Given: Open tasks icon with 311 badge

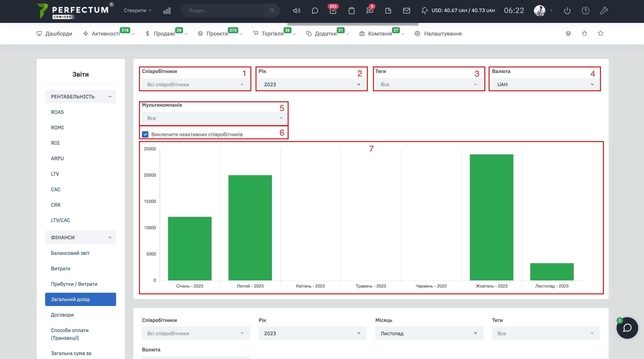Looking at the screenshot, I should (333, 11).
